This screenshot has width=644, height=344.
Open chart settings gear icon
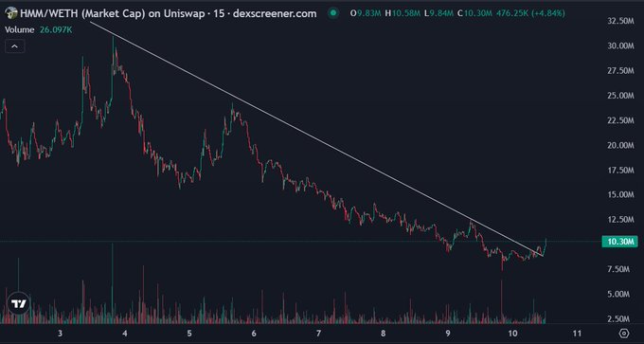coord(624,333)
